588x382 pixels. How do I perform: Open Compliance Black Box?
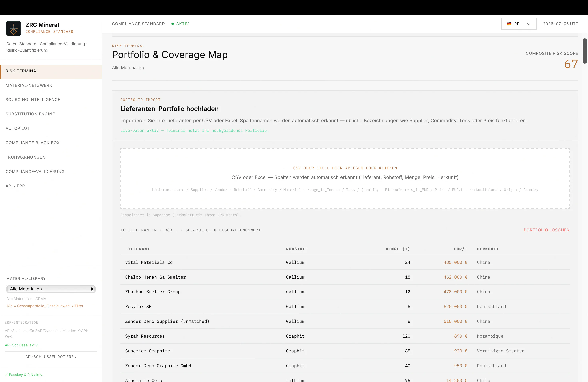coord(51,143)
